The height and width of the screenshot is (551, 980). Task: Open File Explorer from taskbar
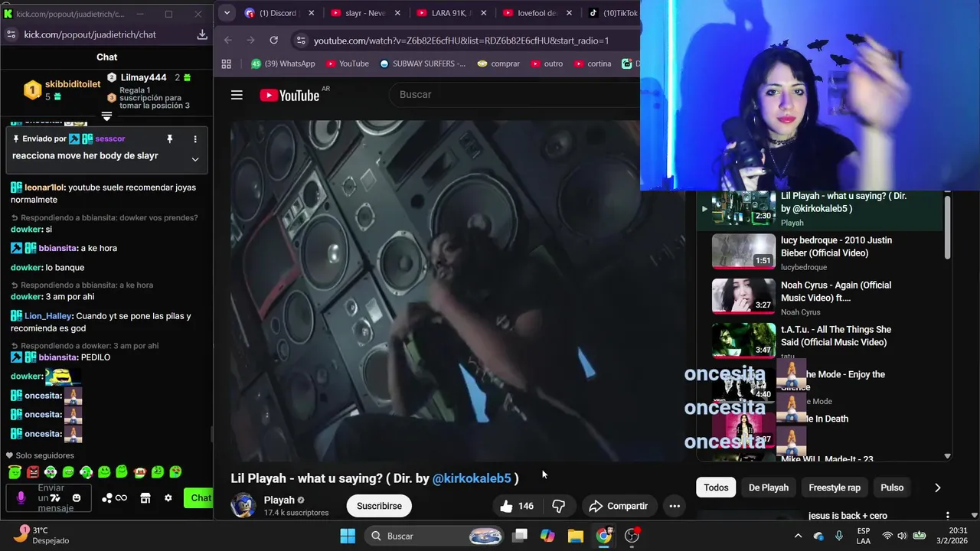tap(575, 536)
